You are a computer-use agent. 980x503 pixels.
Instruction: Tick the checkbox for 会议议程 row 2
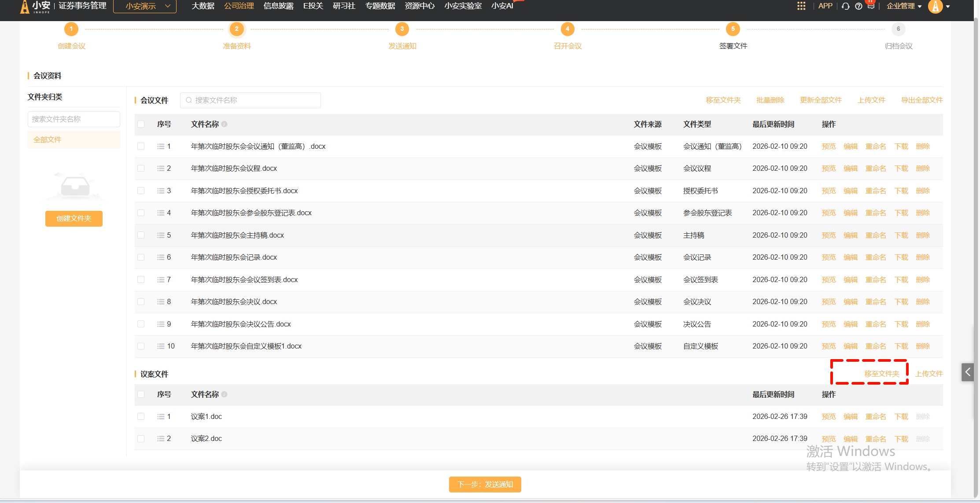tap(141, 169)
